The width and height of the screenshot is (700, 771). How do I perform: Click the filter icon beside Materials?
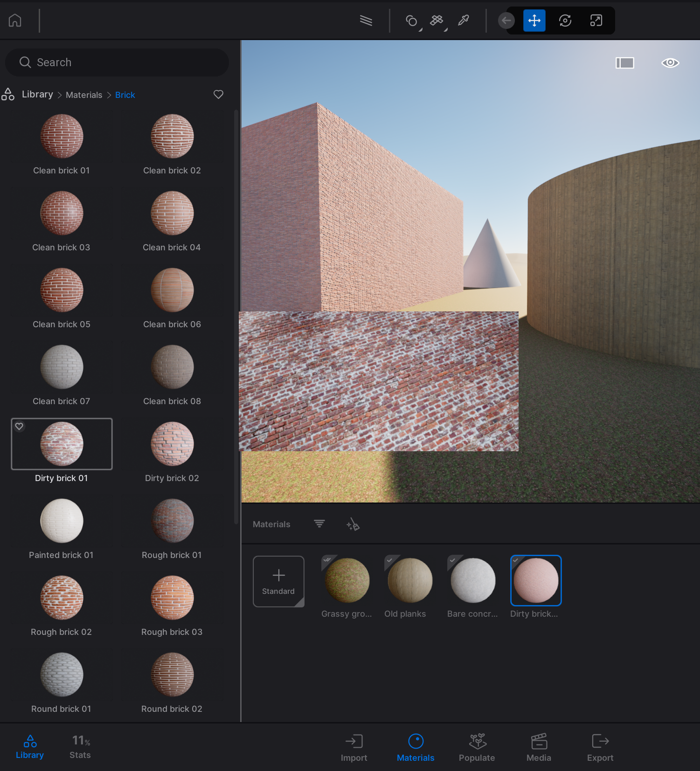(x=319, y=524)
